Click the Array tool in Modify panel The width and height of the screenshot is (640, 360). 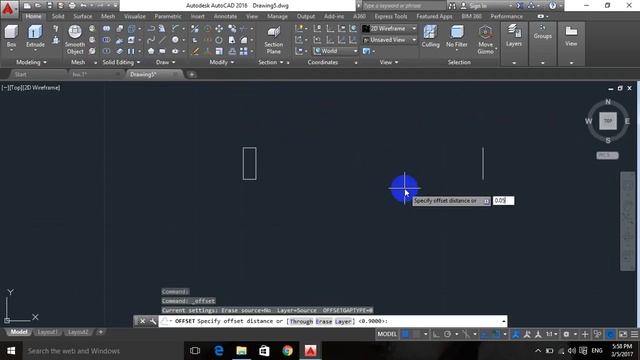244,51
